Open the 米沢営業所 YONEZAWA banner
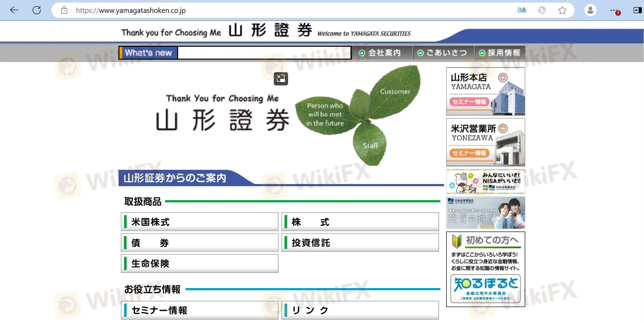 pos(486,142)
